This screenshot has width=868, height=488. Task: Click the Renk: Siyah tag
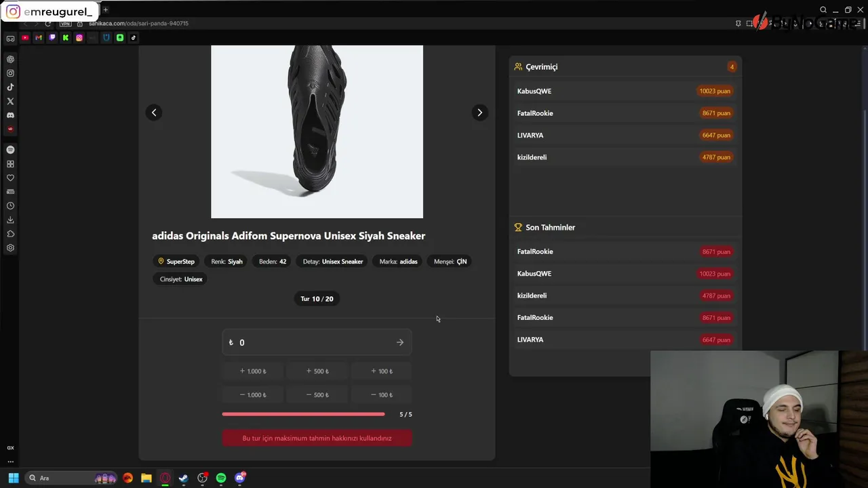click(226, 262)
